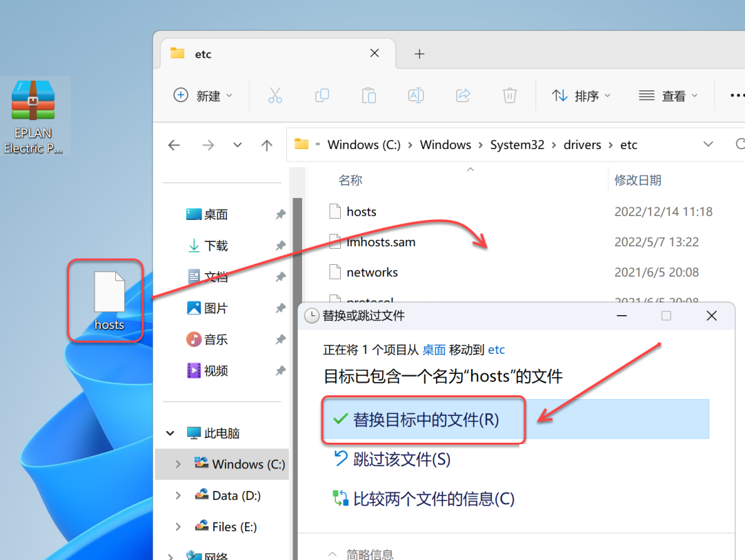Viewport: 745px width, 560px height.
Task: Select 替换目标中的文件 to replace the file
Action: (423, 418)
